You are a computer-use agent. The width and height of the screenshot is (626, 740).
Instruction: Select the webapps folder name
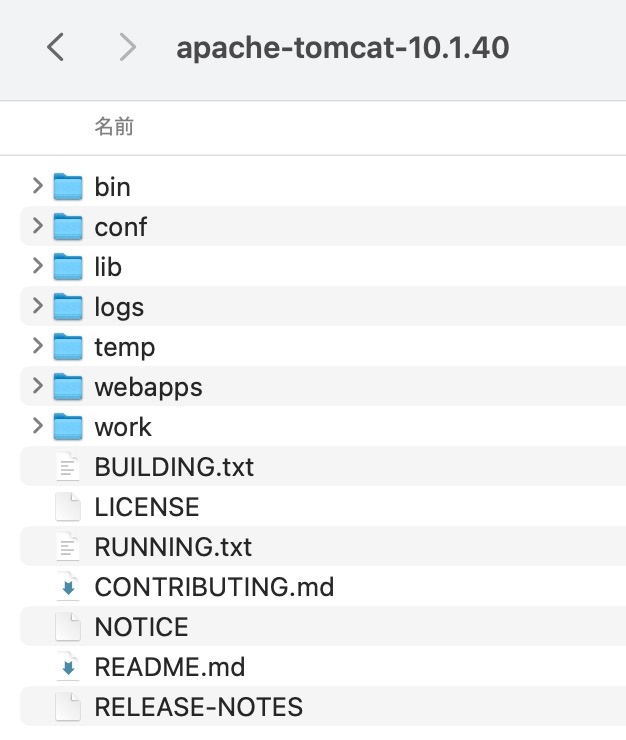pos(148,388)
